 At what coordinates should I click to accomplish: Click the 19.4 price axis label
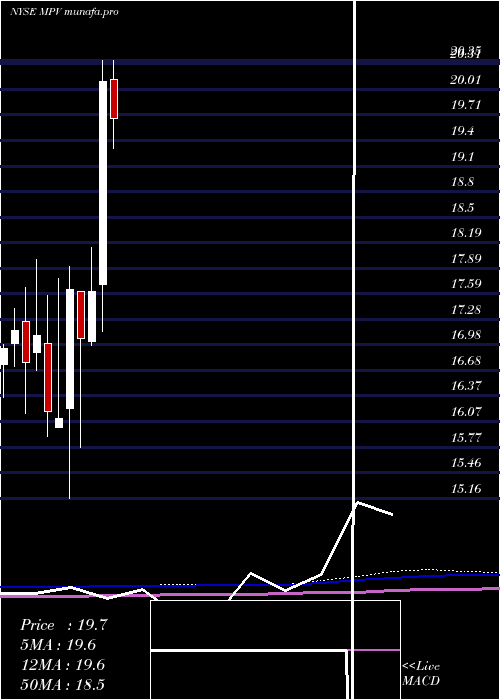463,131
